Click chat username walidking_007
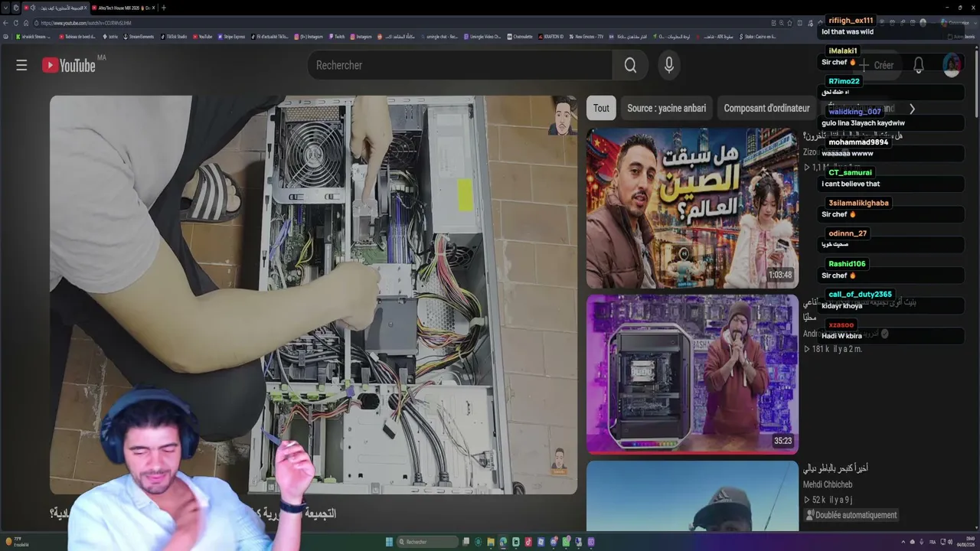Screen dimensions: 980x551 (854, 112)
